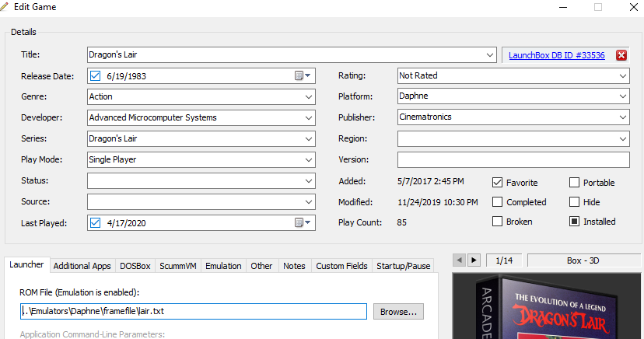Image resolution: width=644 pixels, height=339 pixels.
Task: Check the Completed checkbox
Action: click(497, 202)
